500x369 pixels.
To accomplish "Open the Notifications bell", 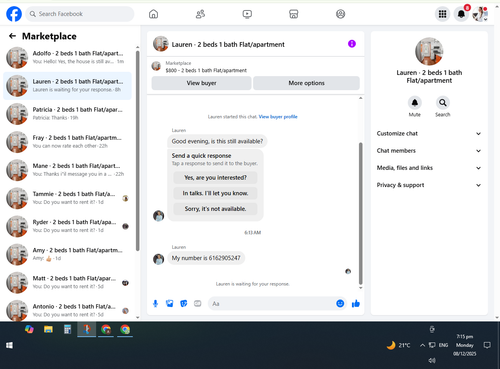I will click(x=461, y=14).
